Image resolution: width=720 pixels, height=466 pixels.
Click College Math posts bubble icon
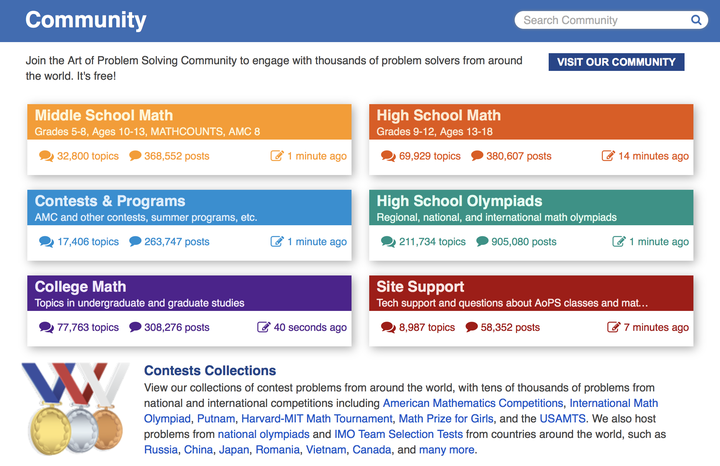tap(135, 327)
